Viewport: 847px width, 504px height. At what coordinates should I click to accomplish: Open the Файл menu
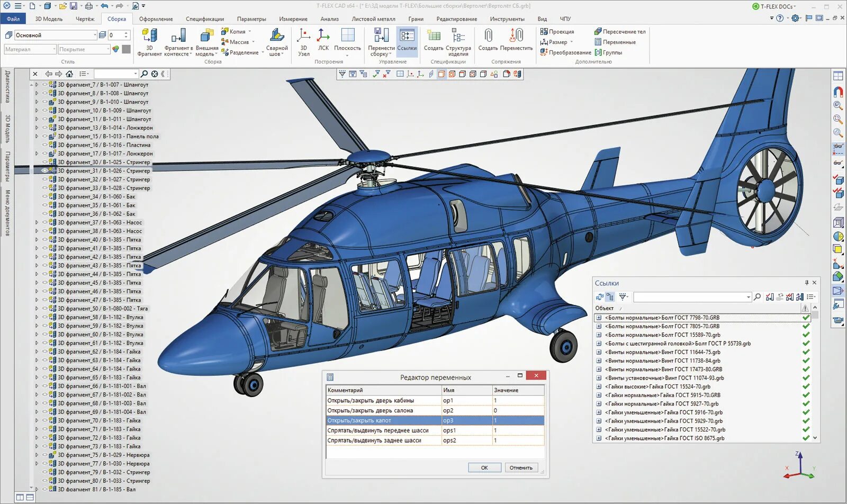(13, 19)
